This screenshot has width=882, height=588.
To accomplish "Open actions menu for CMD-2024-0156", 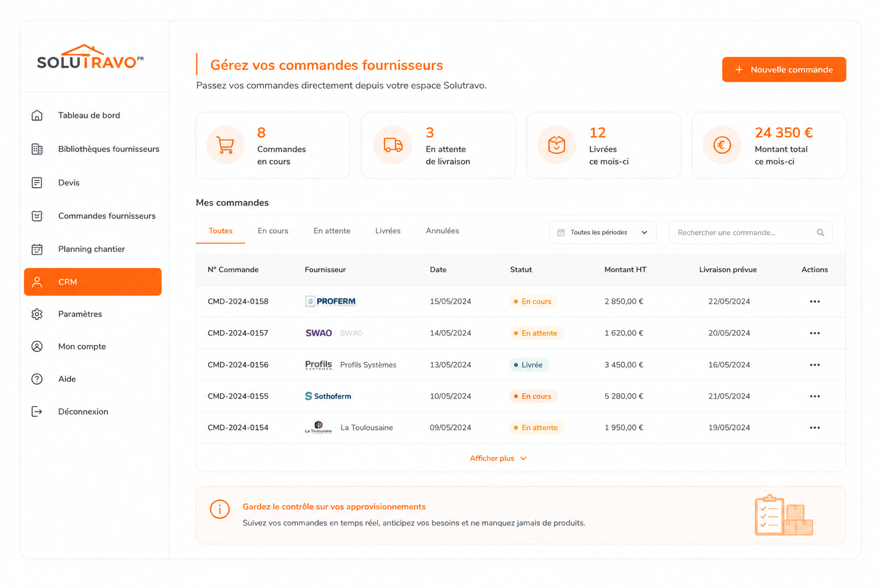I will (x=815, y=365).
